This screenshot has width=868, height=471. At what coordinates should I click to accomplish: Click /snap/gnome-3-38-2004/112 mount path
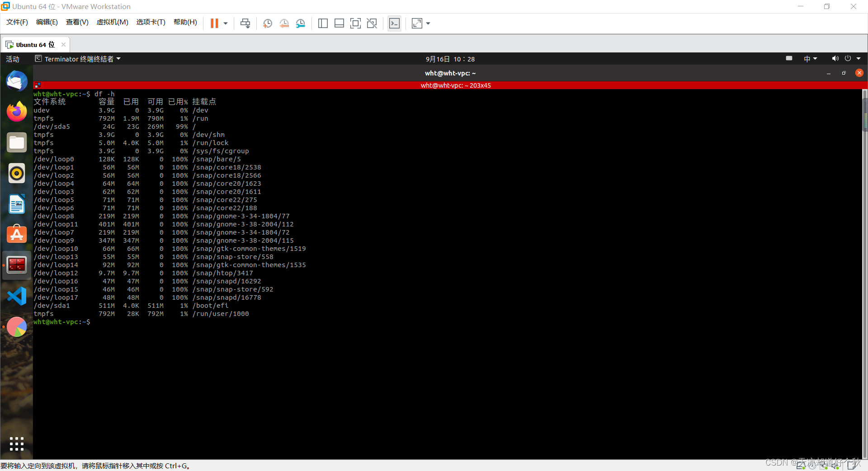(243, 224)
